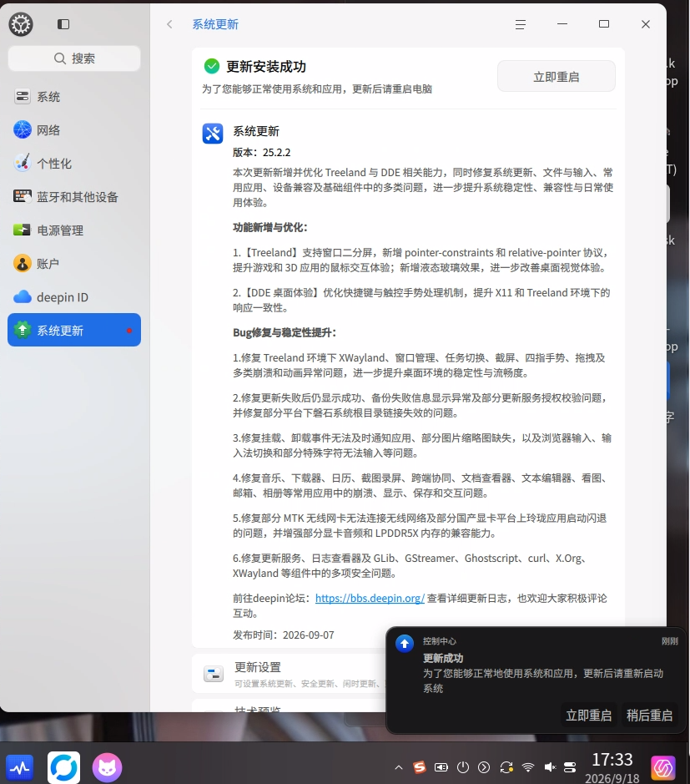This screenshot has height=784, width=690.
Task: Click 立即重启 in the notification
Action: pos(588,716)
